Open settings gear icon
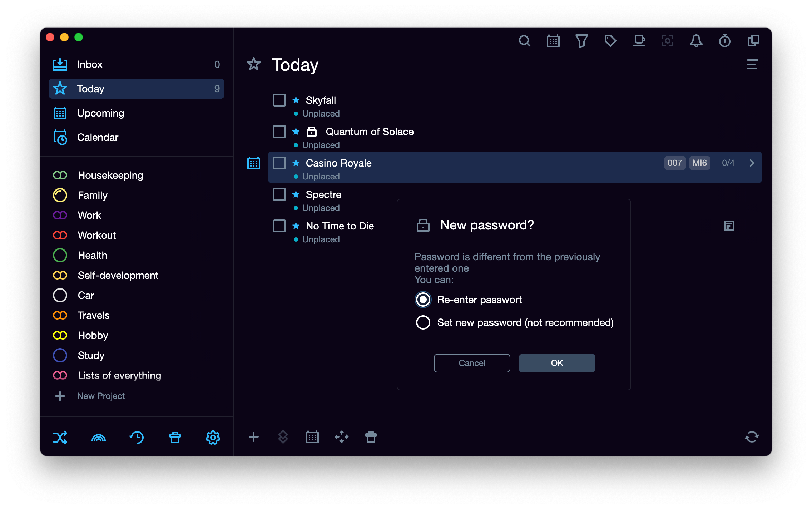Image resolution: width=812 pixels, height=509 pixels. [213, 438]
